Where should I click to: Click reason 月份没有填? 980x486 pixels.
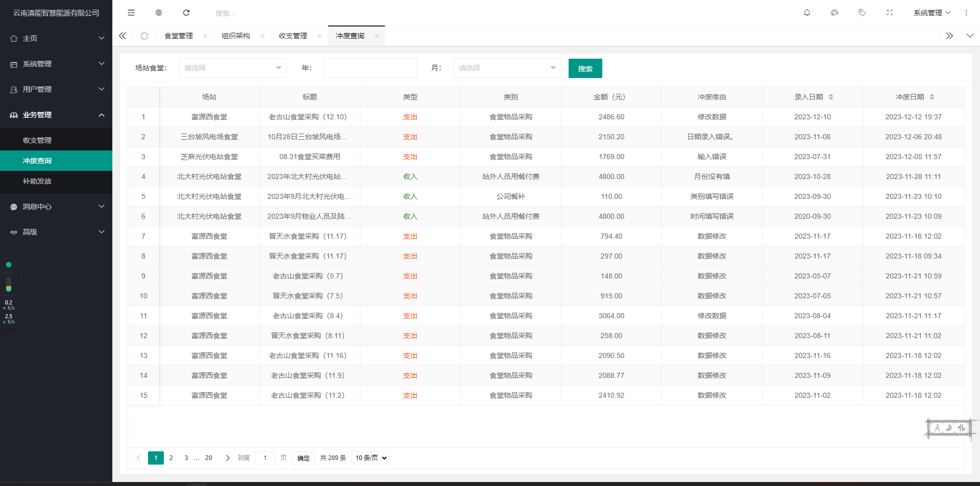pyautogui.click(x=712, y=176)
